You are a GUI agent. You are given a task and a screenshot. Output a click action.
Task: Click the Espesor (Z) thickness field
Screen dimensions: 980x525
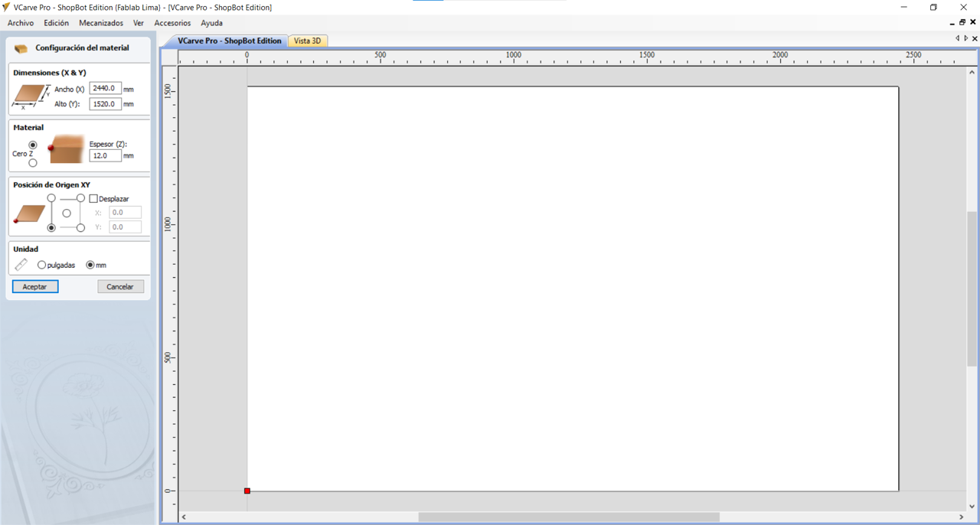105,155
